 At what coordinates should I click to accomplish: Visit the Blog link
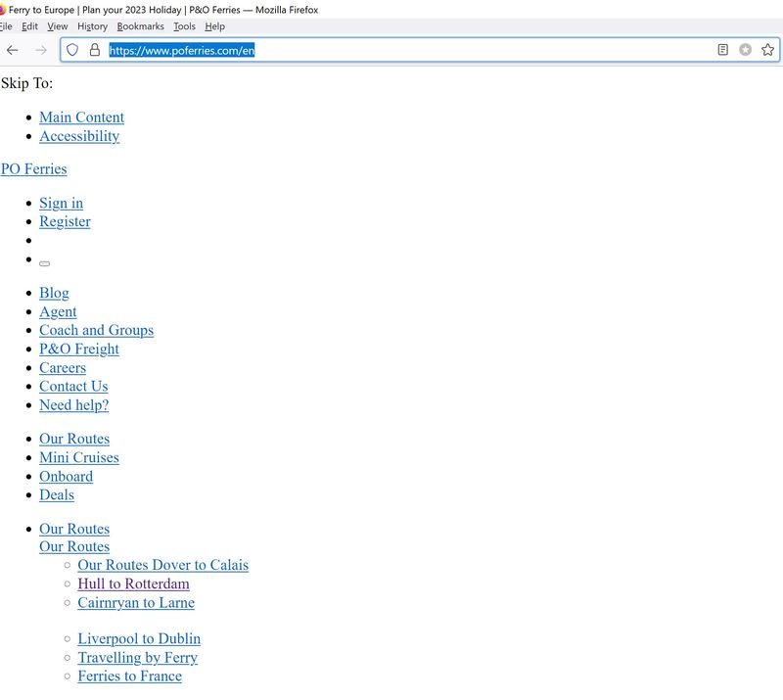55,293
